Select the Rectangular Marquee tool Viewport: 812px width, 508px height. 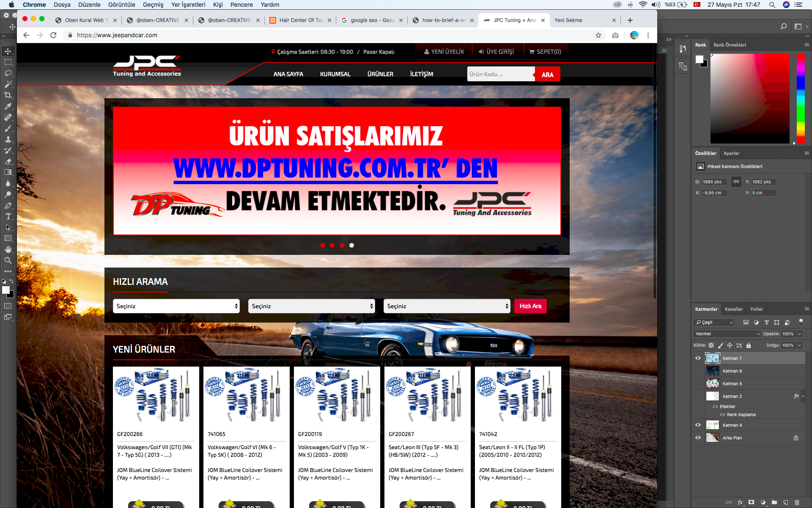[x=8, y=62]
